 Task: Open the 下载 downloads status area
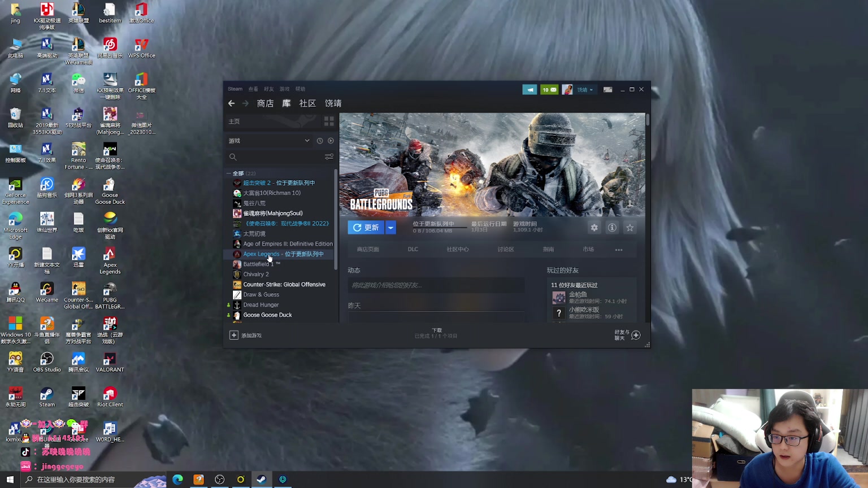pyautogui.click(x=436, y=333)
